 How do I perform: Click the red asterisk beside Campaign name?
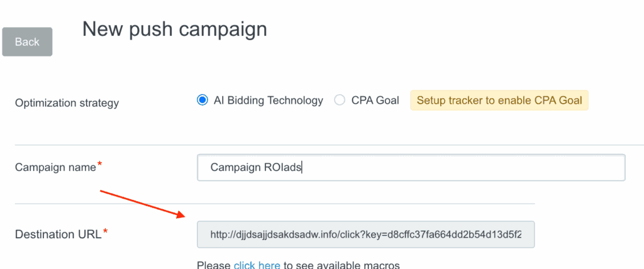click(99, 165)
